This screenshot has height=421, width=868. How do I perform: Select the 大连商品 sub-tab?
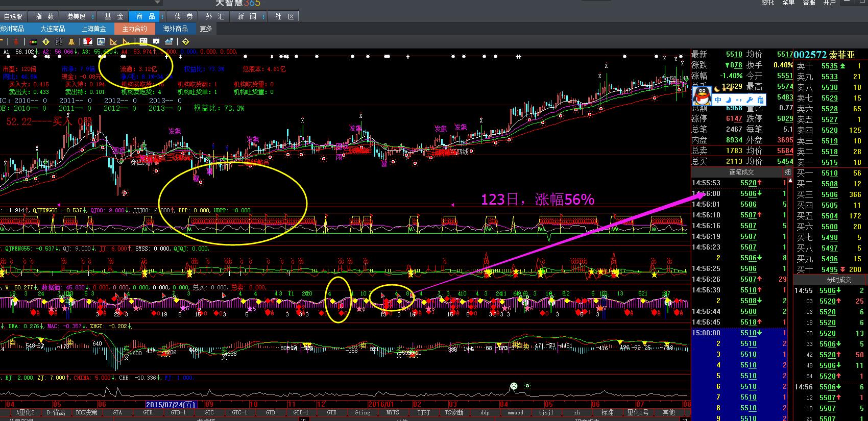(x=53, y=29)
